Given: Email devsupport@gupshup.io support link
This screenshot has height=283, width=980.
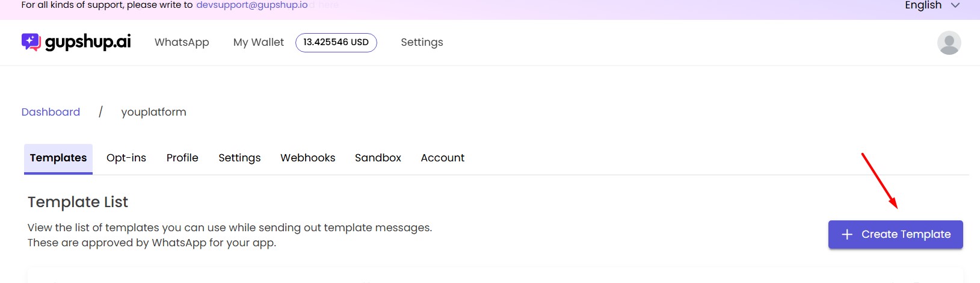Looking at the screenshot, I should click(252, 5).
